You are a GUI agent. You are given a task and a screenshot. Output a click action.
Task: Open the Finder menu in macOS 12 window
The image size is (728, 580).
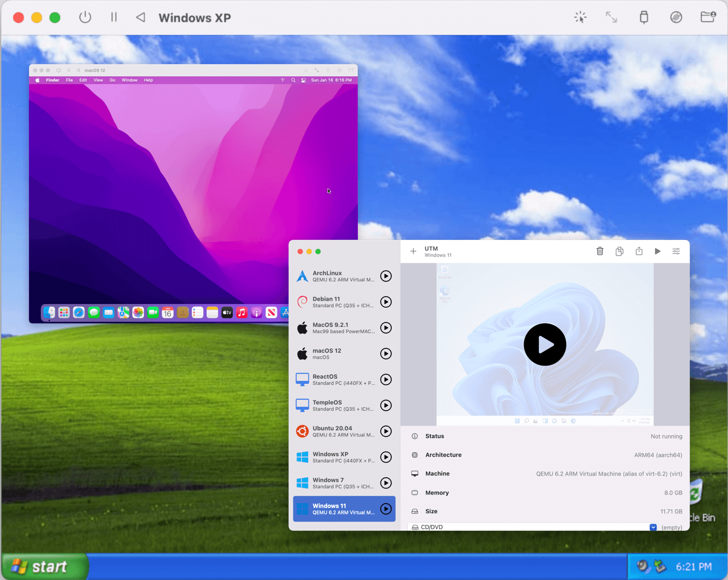point(53,80)
